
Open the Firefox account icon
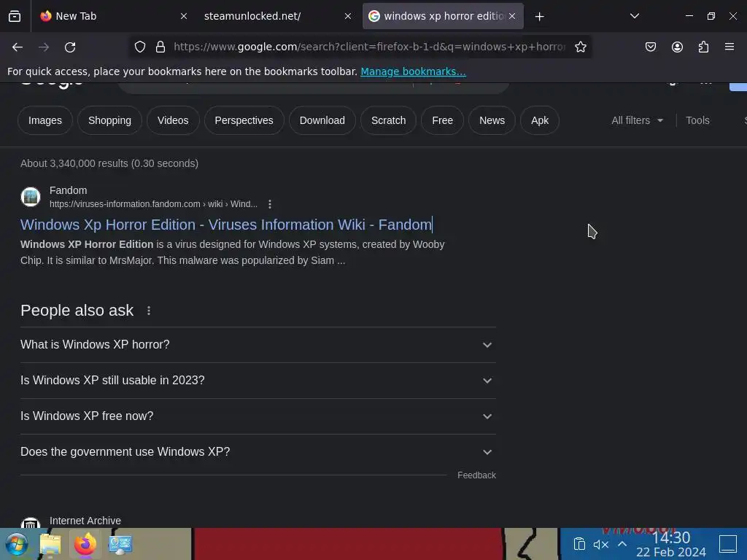[x=677, y=47]
